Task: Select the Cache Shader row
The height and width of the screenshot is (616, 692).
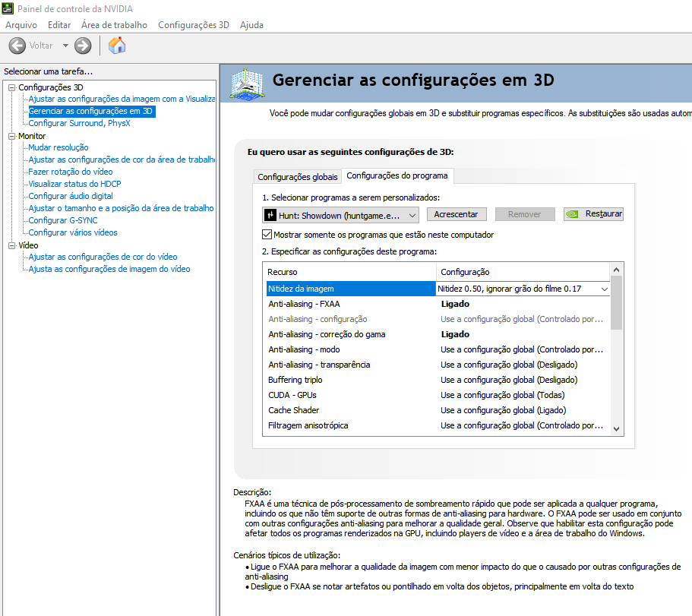Action: [438, 410]
